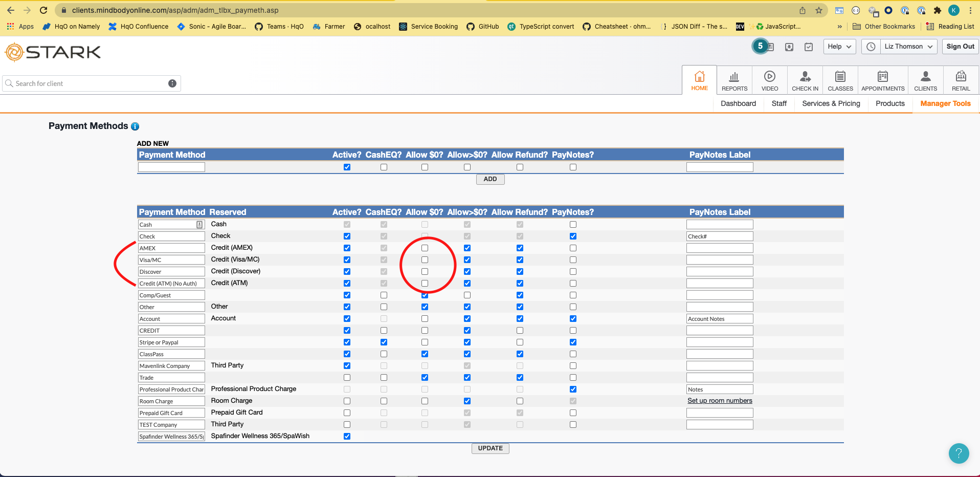The width and height of the screenshot is (980, 477).
Task: Toggle PayNotes checkbox for Check row
Action: tap(573, 236)
